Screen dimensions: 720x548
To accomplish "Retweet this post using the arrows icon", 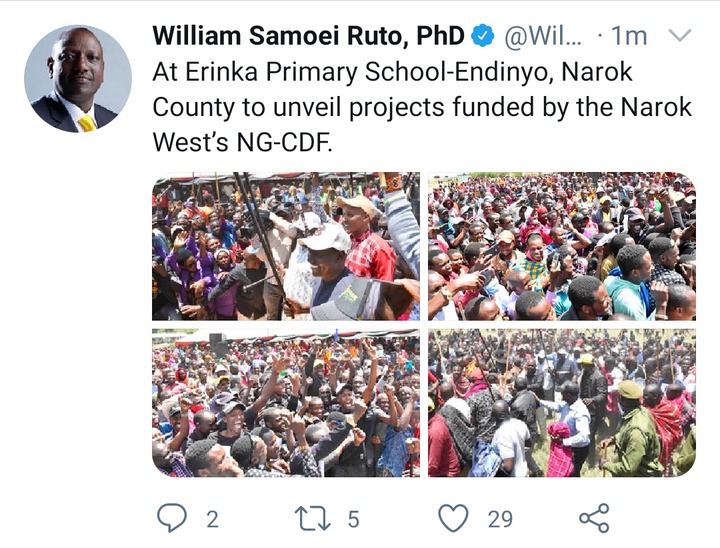I will 312,519.
